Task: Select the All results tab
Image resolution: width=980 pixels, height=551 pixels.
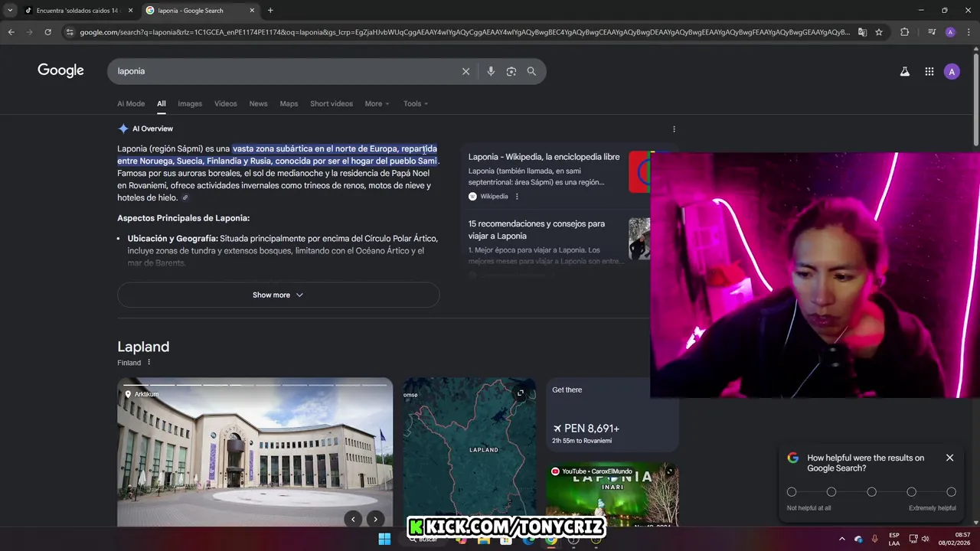Action: tap(162, 103)
